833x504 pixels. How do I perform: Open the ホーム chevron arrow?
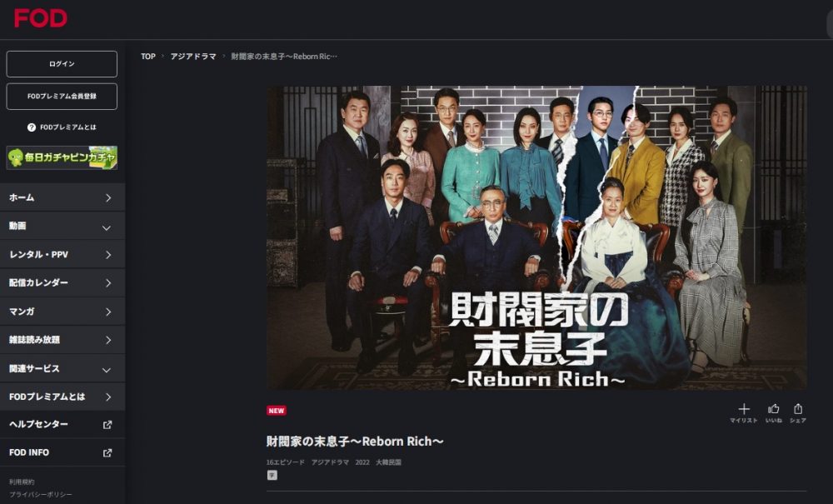click(x=108, y=197)
